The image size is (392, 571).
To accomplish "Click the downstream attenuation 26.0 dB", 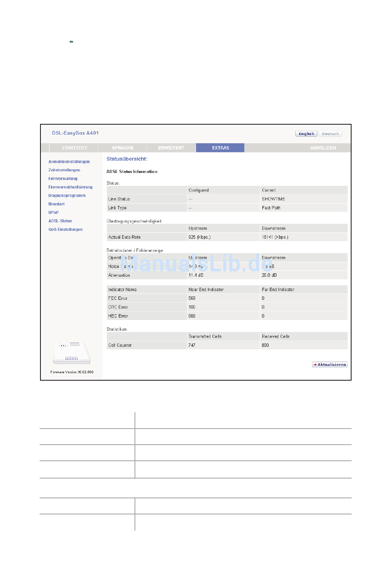I will coord(269,275).
